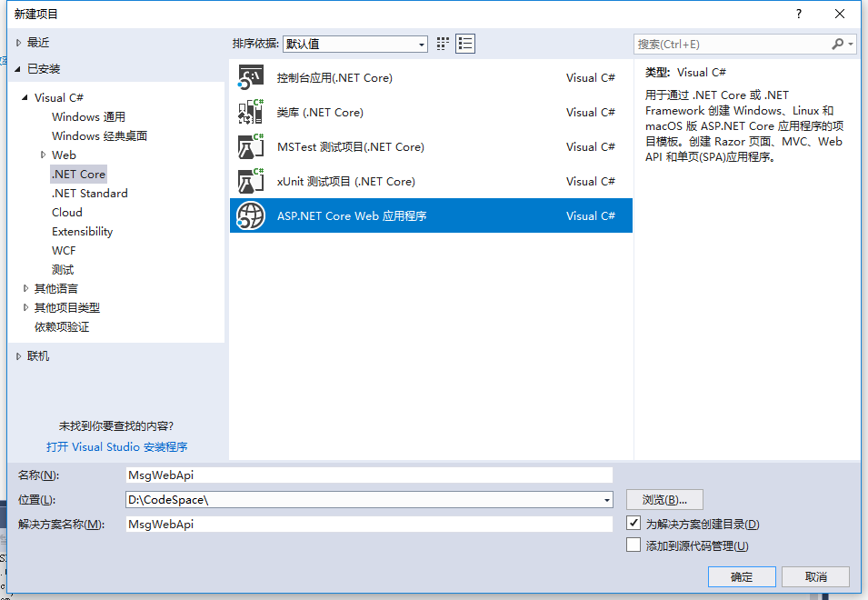This screenshot has height=600, width=868.
Task: Select ASP.NET Core Web 应用程序 text
Action: pos(352,215)
